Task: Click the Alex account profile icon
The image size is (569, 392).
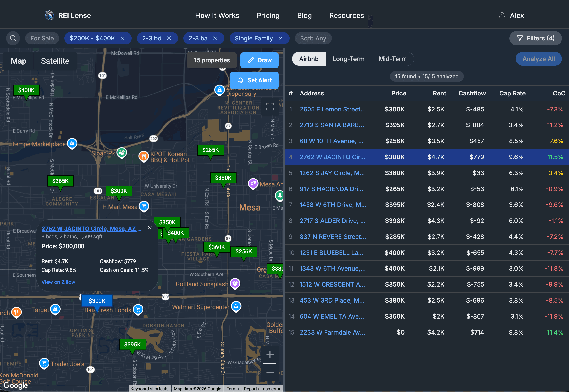Action: coord(502,15)
